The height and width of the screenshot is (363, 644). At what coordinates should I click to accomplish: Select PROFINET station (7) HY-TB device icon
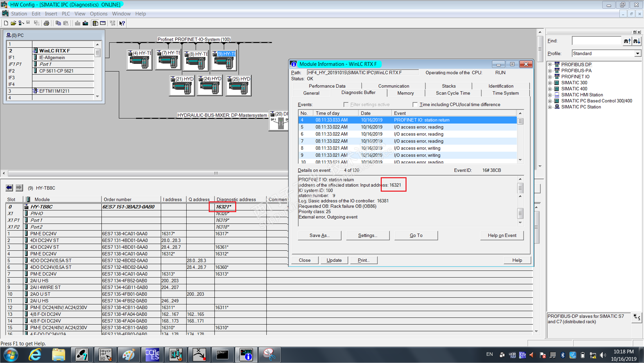pyautogui.click(x=168, y=60)
